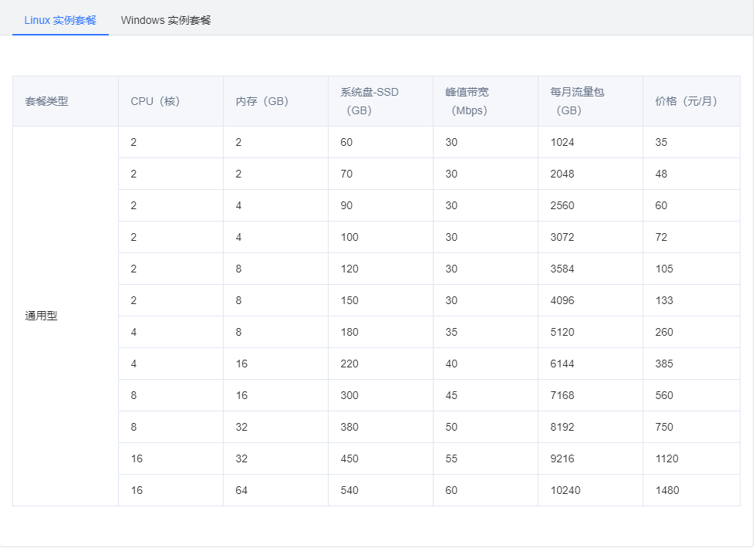756x548 pixels.
Task: Select the Linux 实例套餐 tab
Action: 60,20
